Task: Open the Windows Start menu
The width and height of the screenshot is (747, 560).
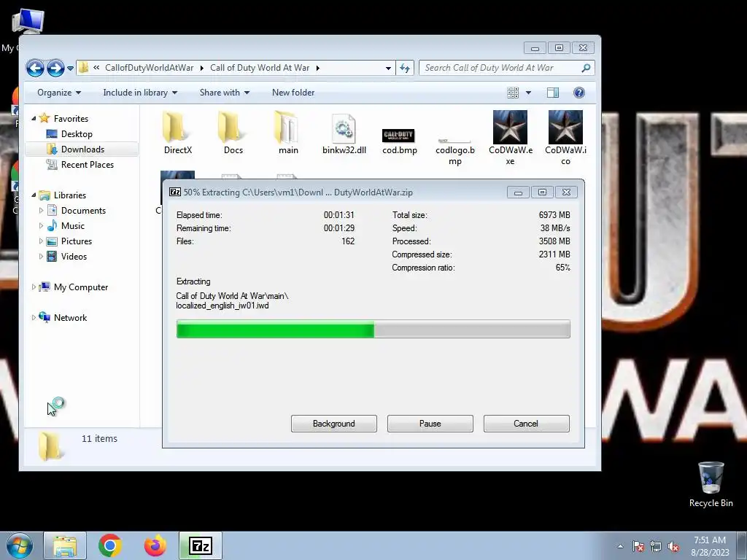Action: 19,545
